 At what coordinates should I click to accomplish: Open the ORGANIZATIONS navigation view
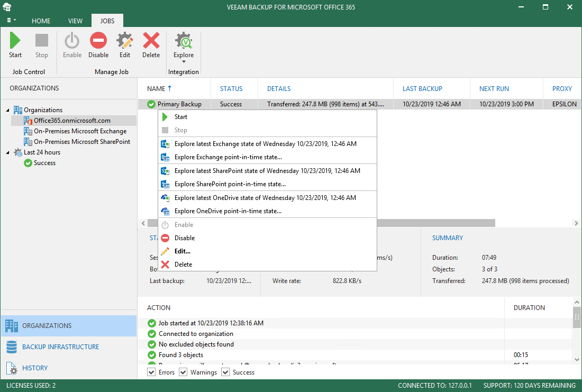69,326
